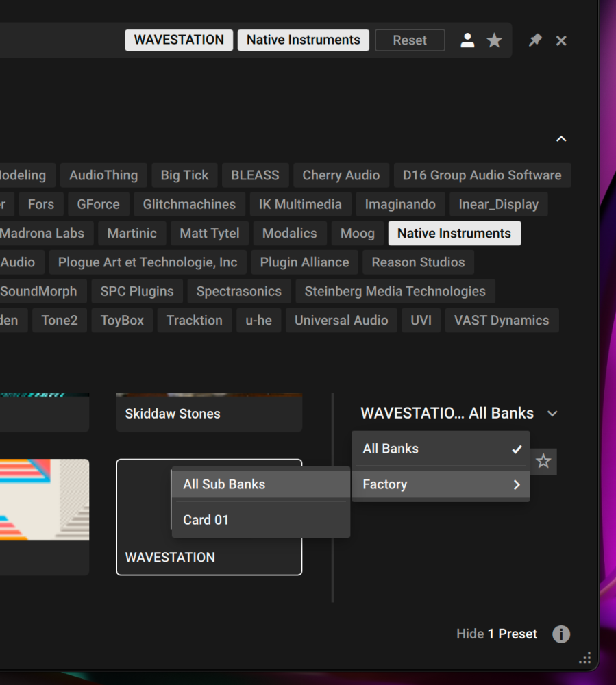The image size is (616, 685).
Task: Select the All Banks menu entry
Action: click(441, 449)
